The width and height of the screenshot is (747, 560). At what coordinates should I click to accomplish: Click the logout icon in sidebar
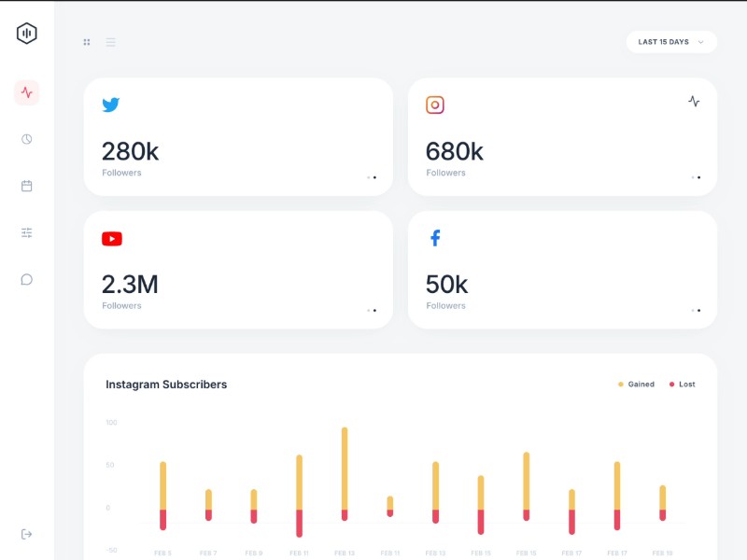27,534
